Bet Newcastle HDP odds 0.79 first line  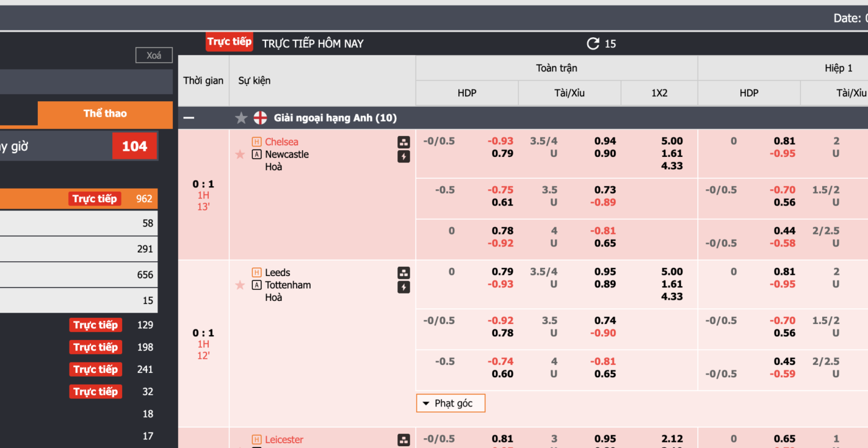tap(503, 153)
